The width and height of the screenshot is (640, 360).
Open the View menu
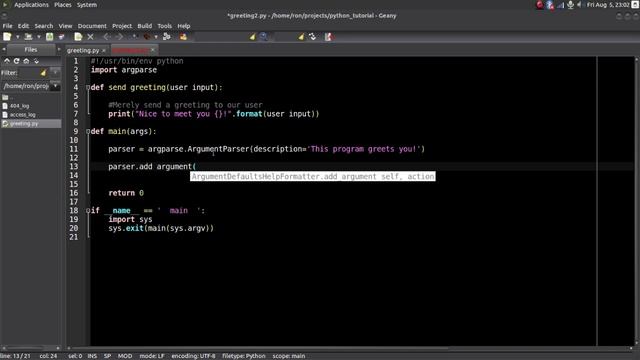coord(65,26)
